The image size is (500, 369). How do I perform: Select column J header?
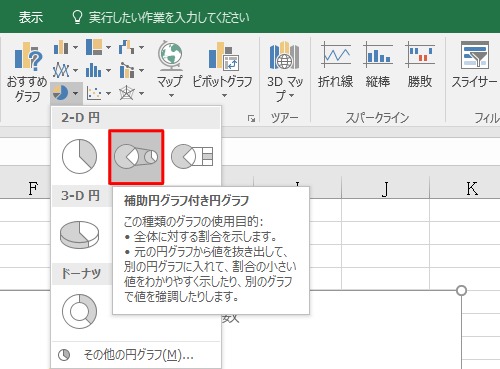pos(386,189)
